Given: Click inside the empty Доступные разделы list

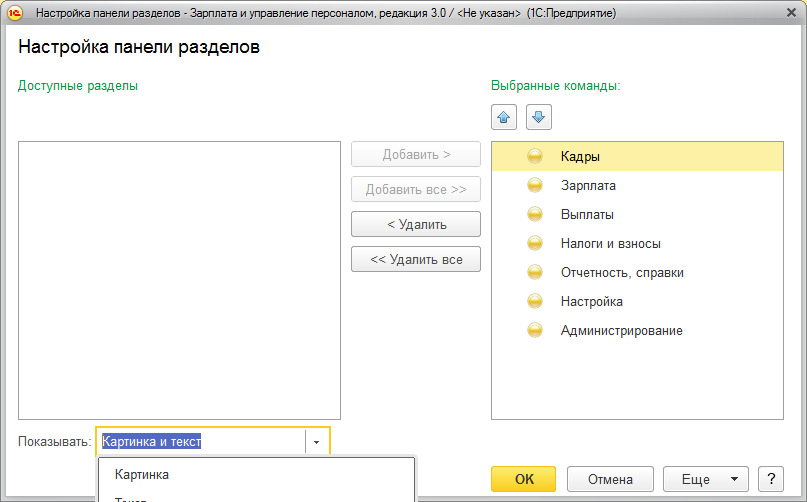Looking at the screenshot, I should tap(179, 280).
